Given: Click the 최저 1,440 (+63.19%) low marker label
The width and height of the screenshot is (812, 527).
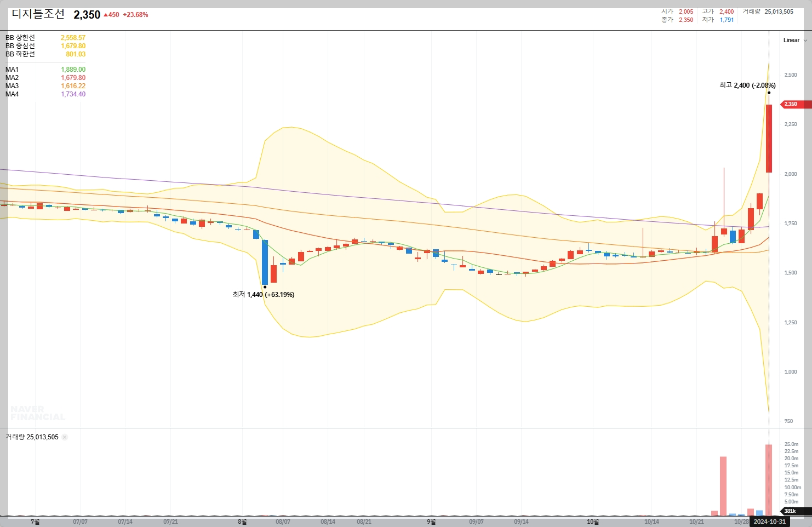Looking at the screenshot, I should click(264, 295).
